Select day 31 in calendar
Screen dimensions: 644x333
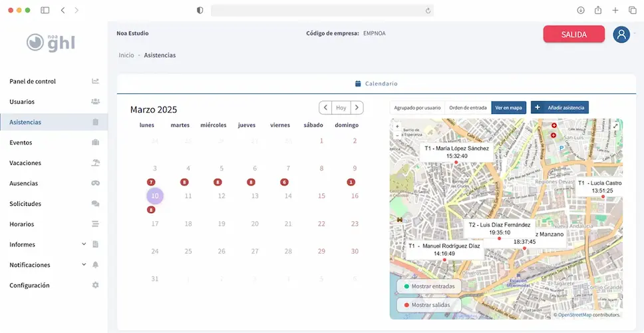point(155,279)
